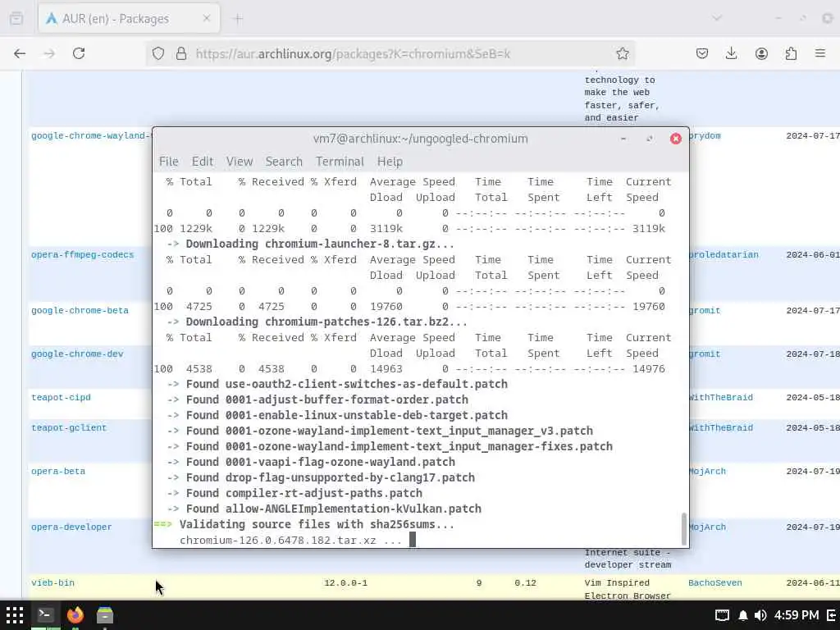Open the Pocket save icon
Image resolution: width=840 pixels, height=630 pixels.
click(x=702, y=53)
